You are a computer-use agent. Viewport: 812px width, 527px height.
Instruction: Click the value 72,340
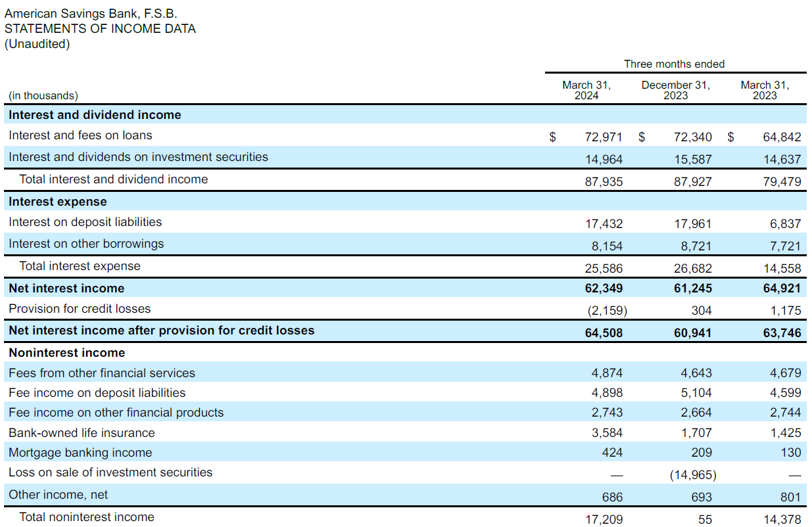693,137
